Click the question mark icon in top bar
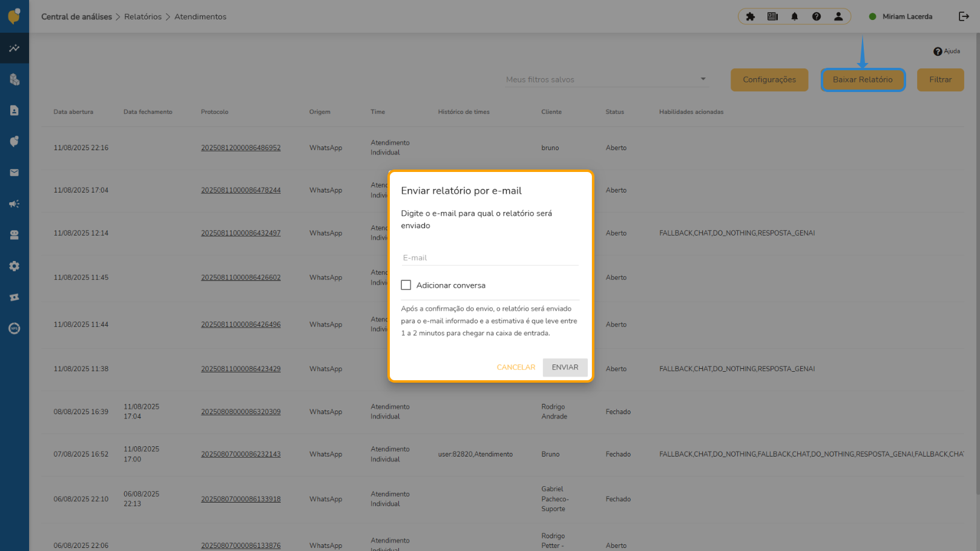The image size is (980, 551). 817,16
